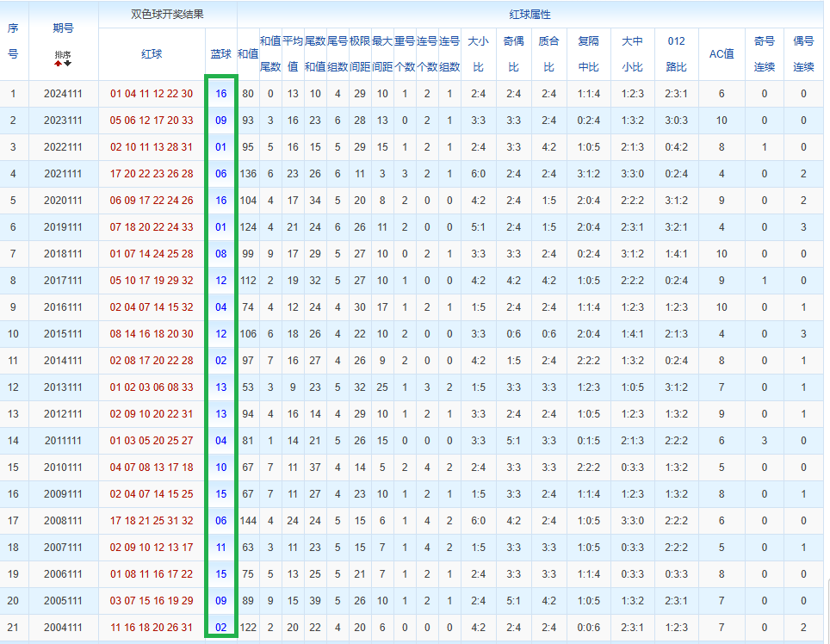Select the 大小比 column header
This screenshot has height=644, width=830.
(x=479, y=54)
